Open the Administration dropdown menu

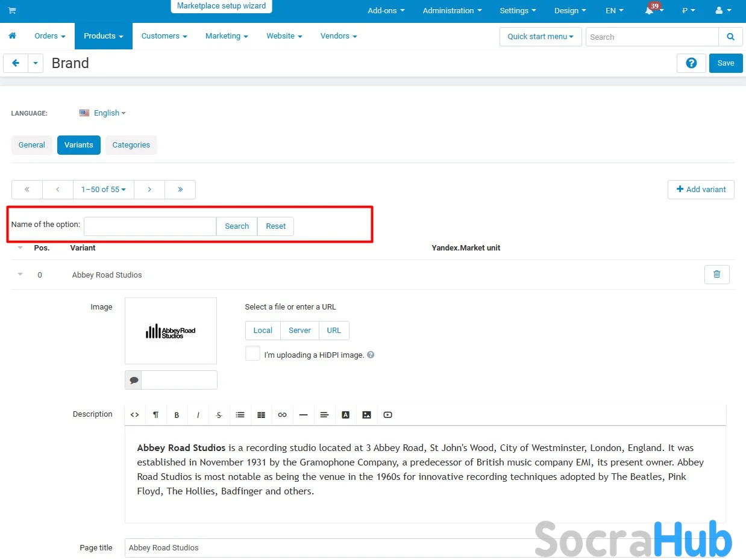pyautogui.click(x=452, y=11)
